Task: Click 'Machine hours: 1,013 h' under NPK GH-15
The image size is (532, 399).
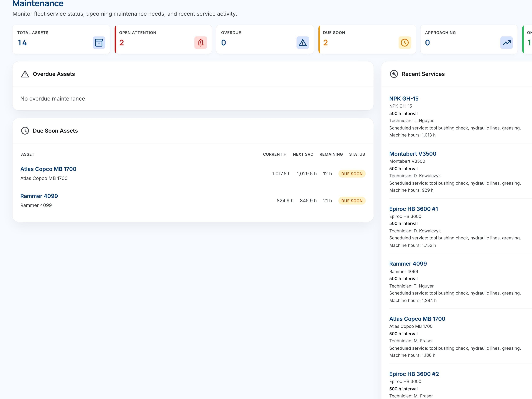Action: (412, 135)
